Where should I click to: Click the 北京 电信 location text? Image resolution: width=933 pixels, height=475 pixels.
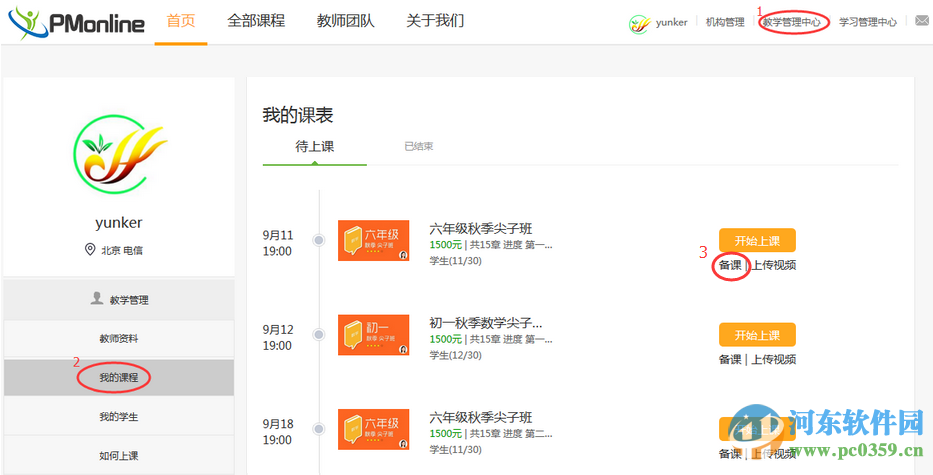pyautogui.click(x=122, y=251)
